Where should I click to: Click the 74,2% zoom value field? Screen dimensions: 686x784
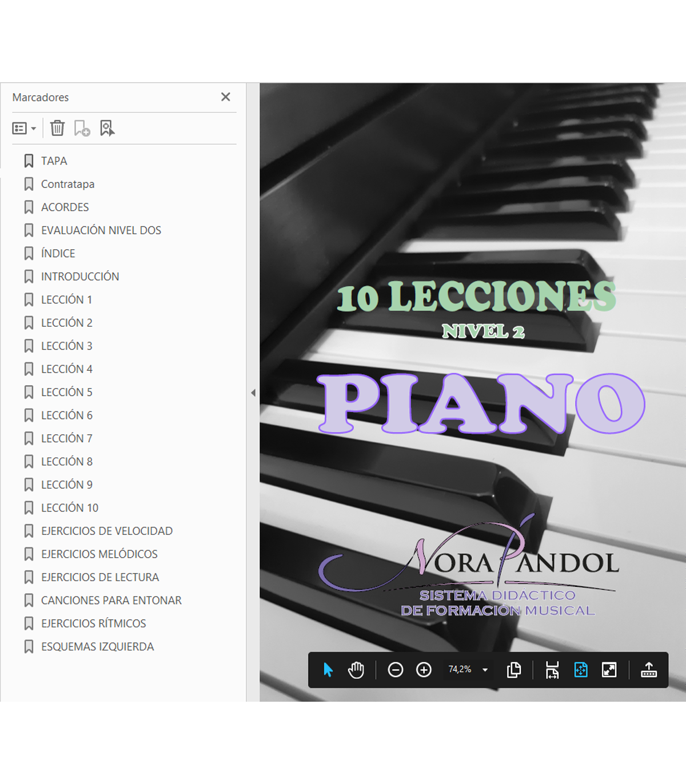coord(460,669)
